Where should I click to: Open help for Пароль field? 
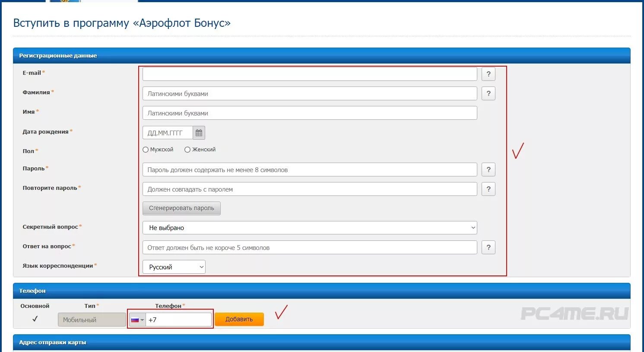489,170
